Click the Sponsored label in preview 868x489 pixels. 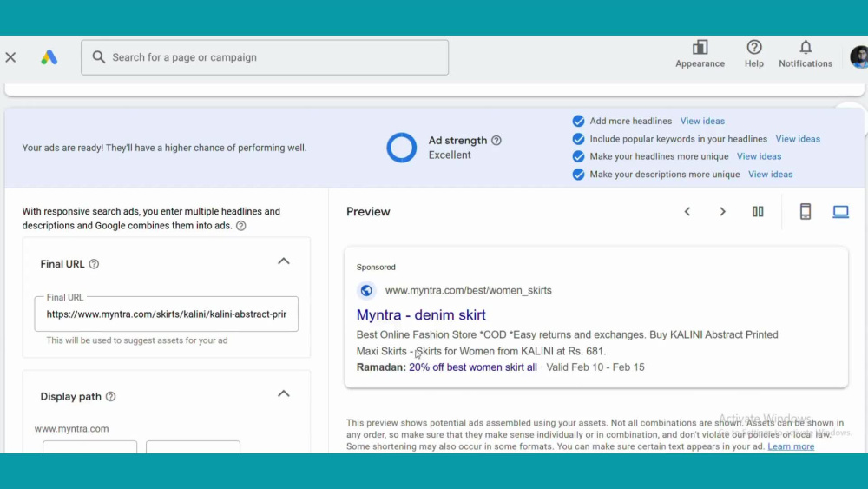coord(376,267)
